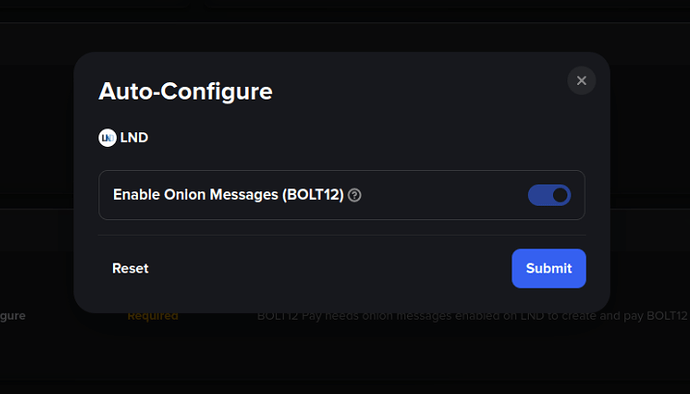Reset the auto-configure form
Screen dimensions: 690x394
[130, 269]
